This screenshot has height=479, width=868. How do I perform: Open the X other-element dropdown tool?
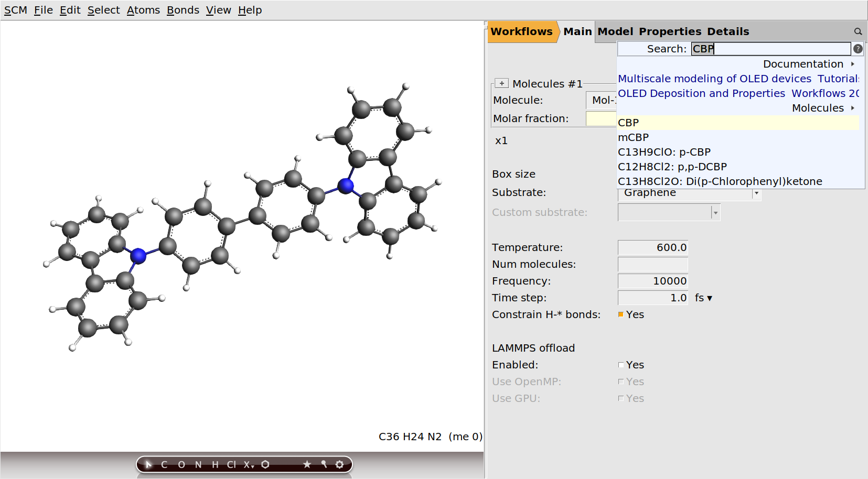(x=249, y=464)
